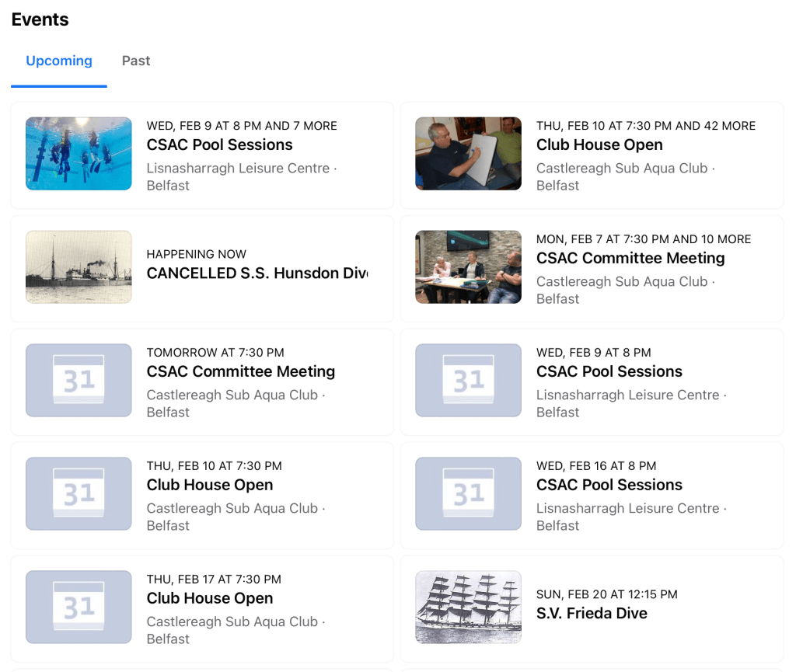The image size is (796, 672).
Task: Open CANCELLED S.S. Hunsdon Dive event
Action: click(257, 273)
